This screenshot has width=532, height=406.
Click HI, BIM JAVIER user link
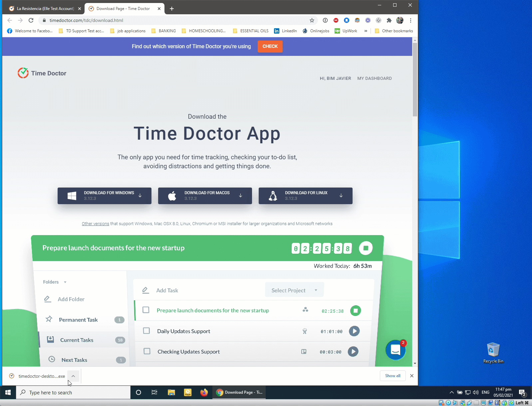335,78
